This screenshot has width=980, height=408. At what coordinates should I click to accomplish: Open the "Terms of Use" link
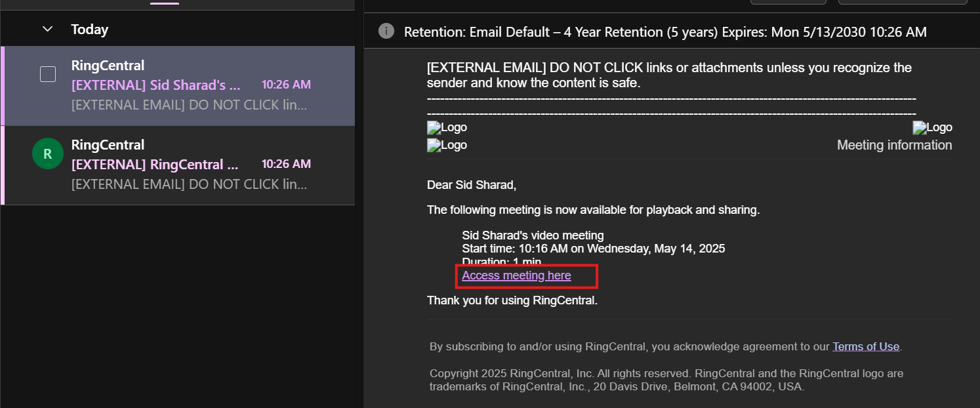click(866, 346)
